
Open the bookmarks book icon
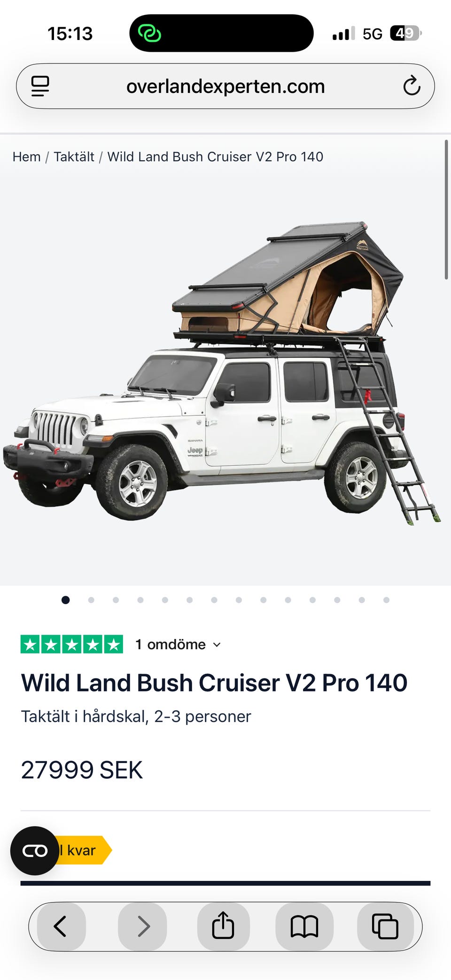(304, 926)
